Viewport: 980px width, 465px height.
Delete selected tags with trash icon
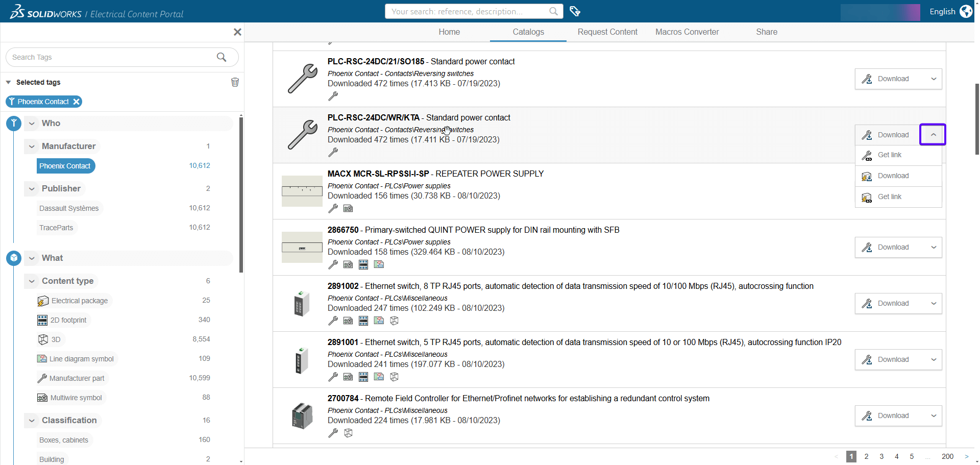coord(235,82)
